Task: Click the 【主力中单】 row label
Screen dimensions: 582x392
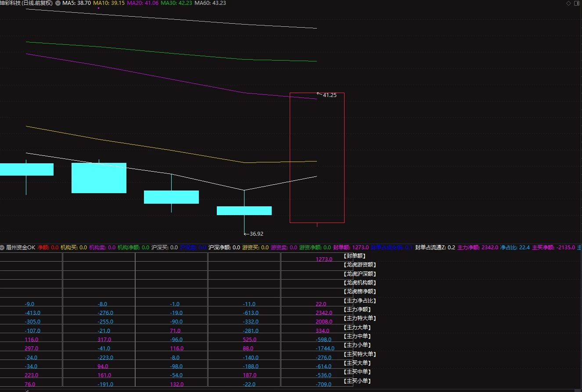Action: pos(357,336)
